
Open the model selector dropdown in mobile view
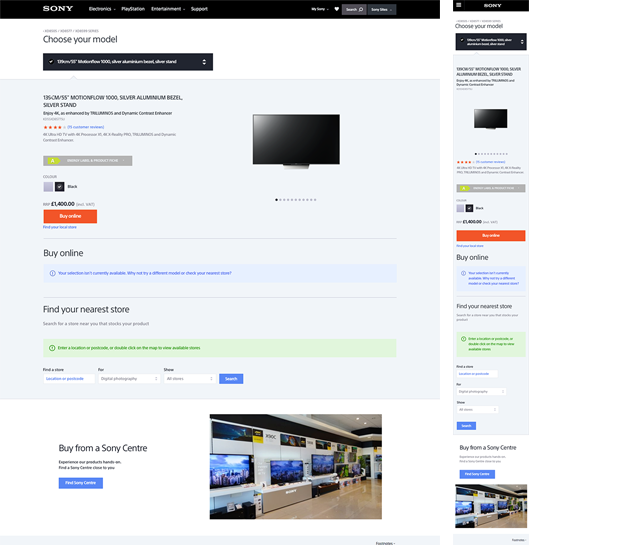tap(491, 42)
